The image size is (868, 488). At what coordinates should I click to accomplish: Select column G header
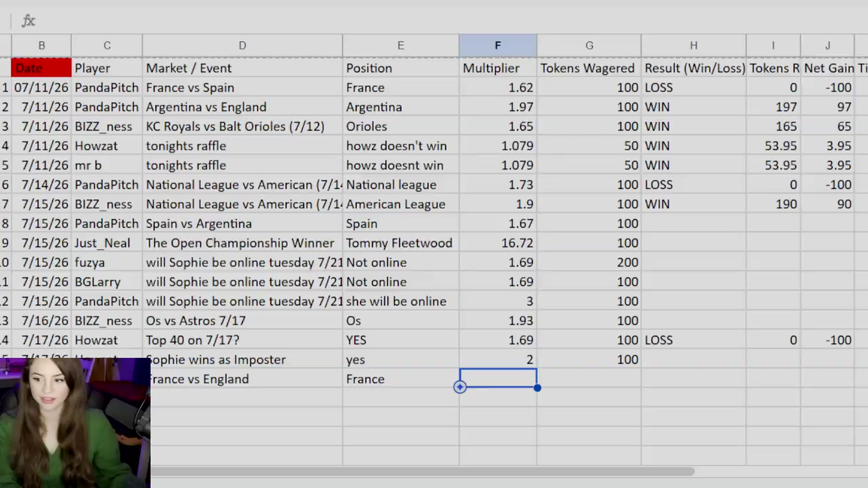[589, 46]
